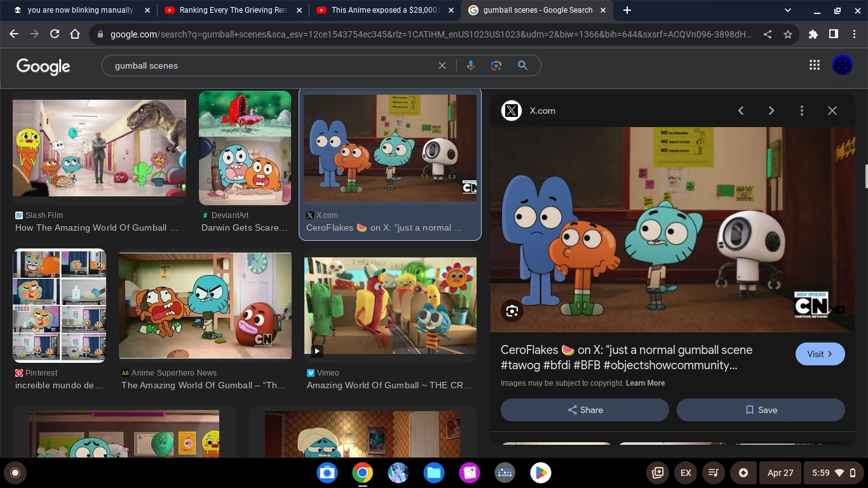Show the previous image in the preview

click(741, 110)
